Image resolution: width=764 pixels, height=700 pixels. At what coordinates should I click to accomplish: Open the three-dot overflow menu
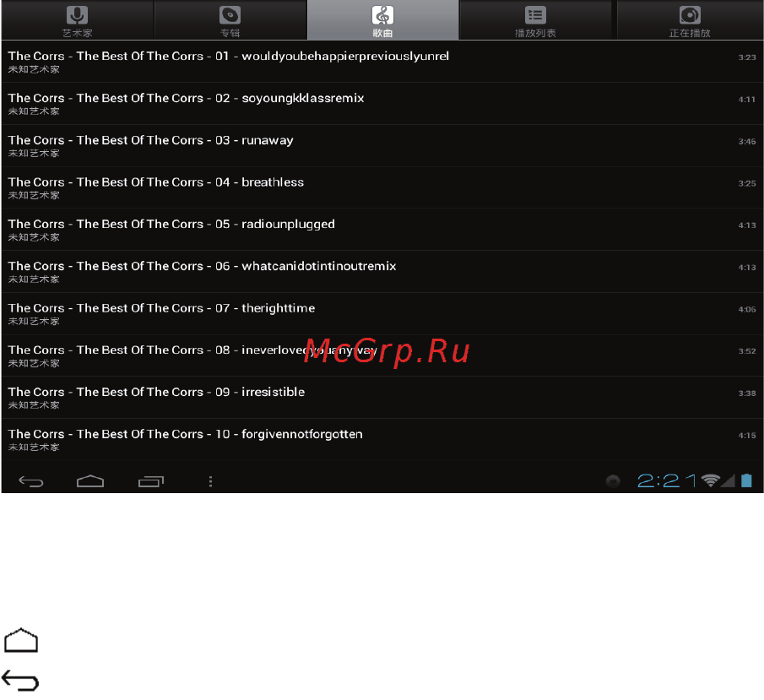point(210,481)
